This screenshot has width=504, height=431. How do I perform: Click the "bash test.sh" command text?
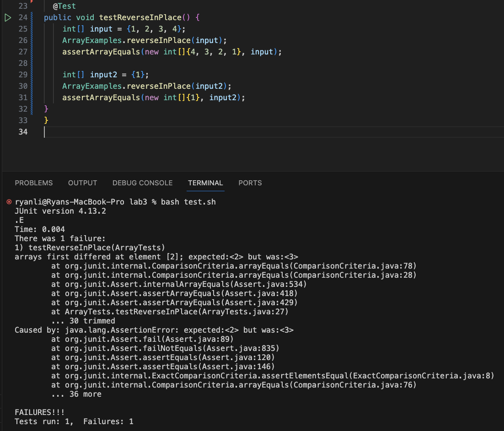188,202
